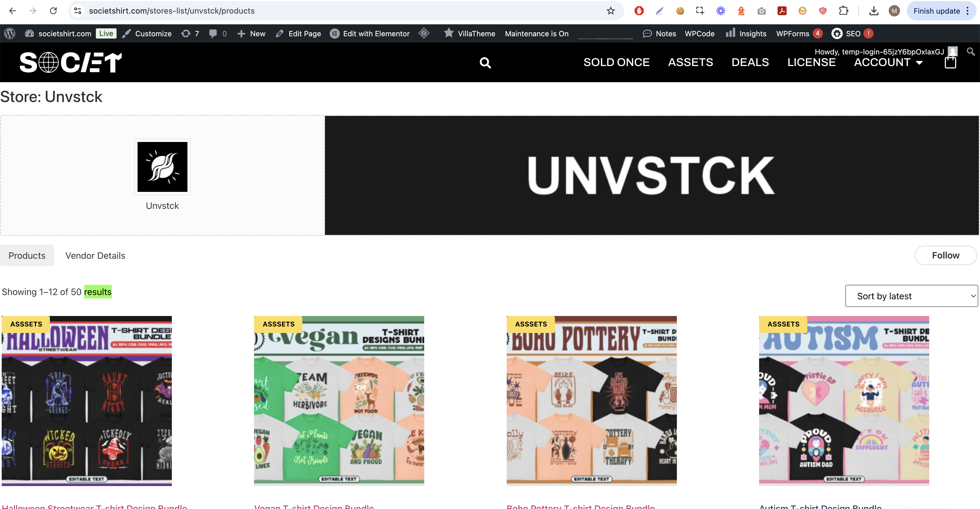Click the browser address bar URL
The image size is (980, 509).
[172, 11]
